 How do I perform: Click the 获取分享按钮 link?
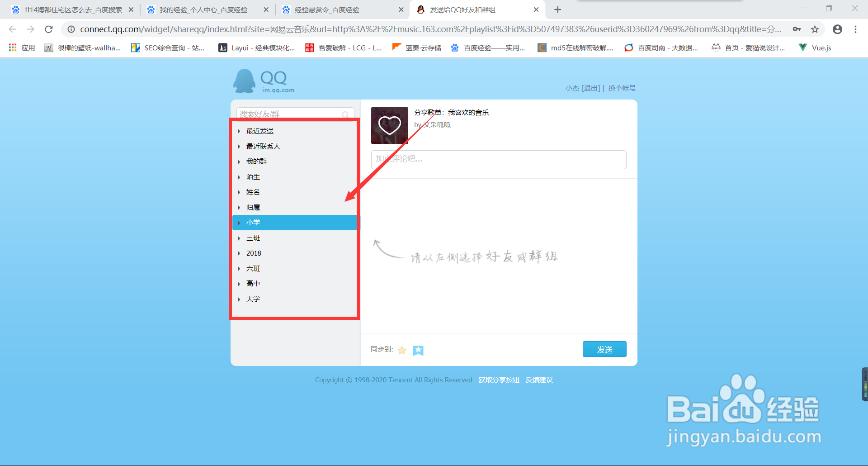click(x=499, y=380)
